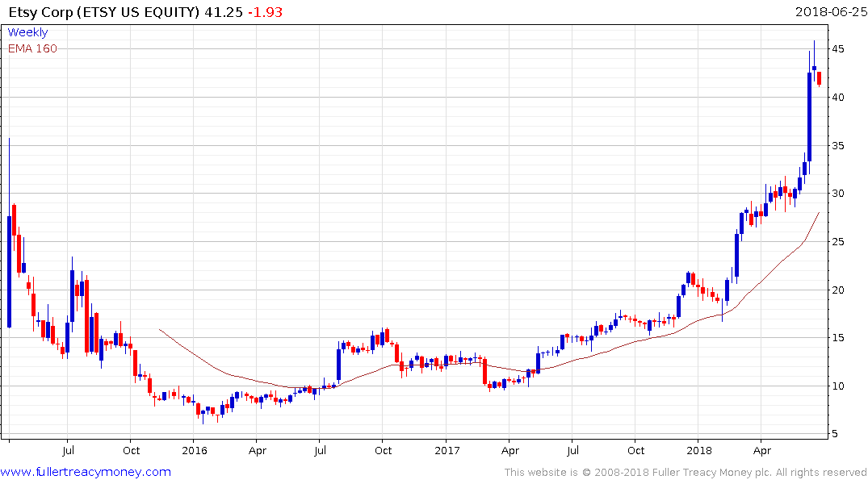
Task: Click the 20 price axis label
Action: click(838, 290)
